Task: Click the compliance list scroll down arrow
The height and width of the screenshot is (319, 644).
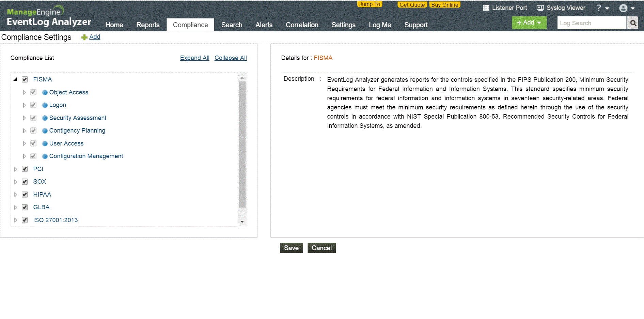Action: point(242,222)
